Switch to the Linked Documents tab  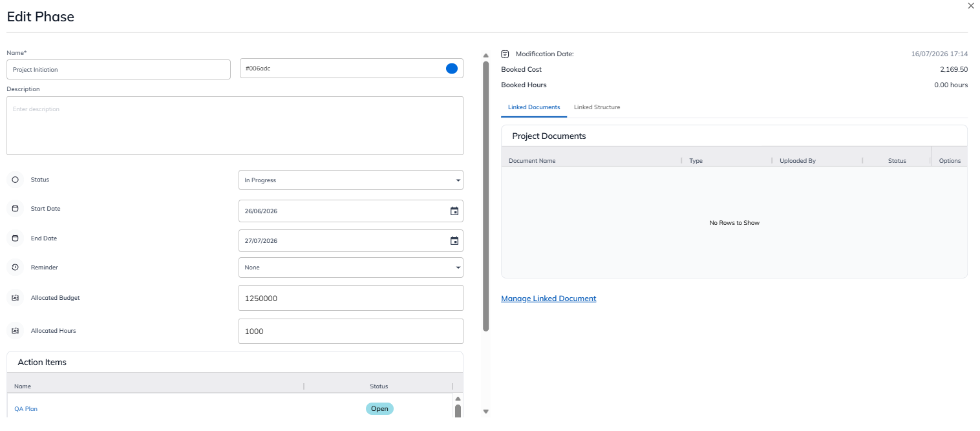(x=534, y=107)
